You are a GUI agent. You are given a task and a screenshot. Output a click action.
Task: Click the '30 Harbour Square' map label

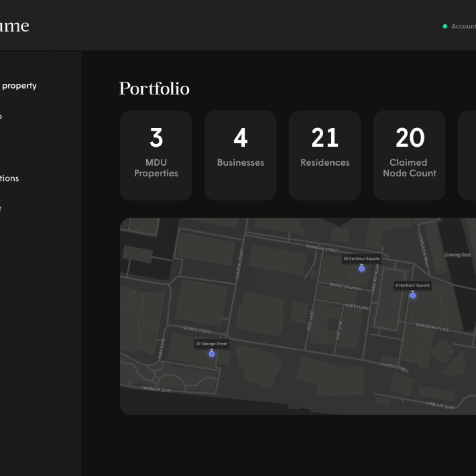(362, 259)
